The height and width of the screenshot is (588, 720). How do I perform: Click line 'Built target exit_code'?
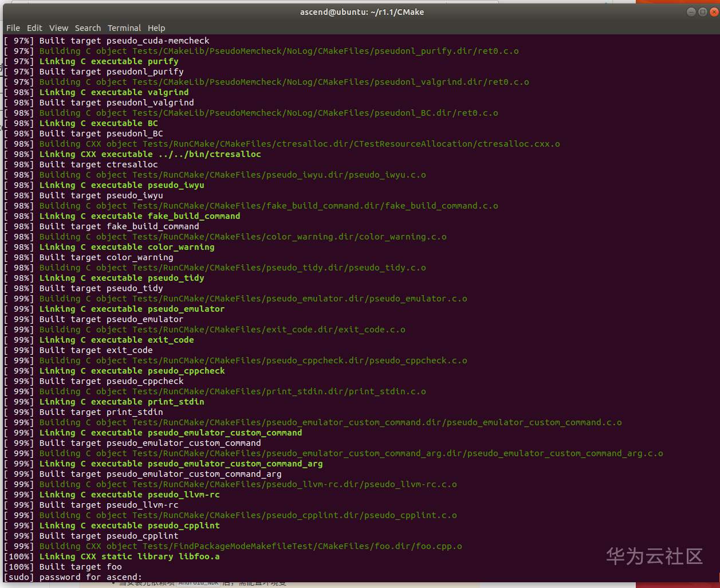[78, 350]
